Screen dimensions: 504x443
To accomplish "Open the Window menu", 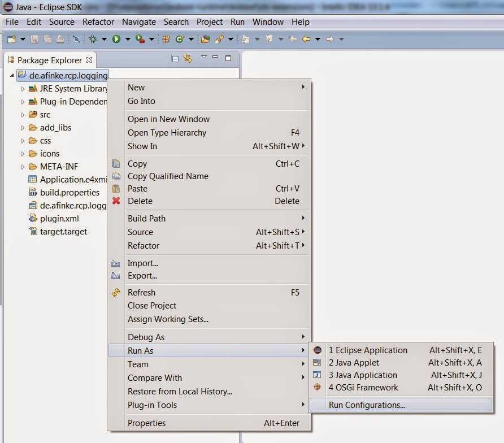I will [x=268, y=22].
